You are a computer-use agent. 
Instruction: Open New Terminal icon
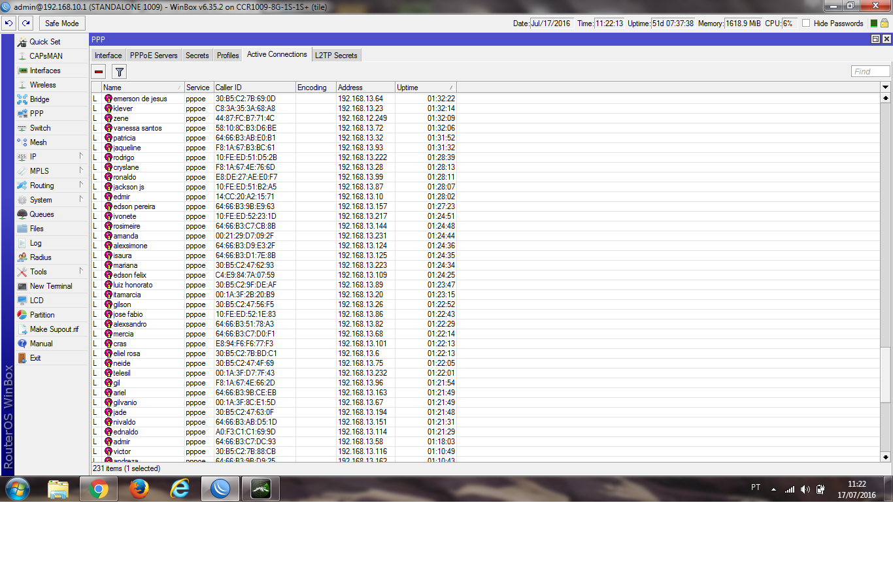pyautogui.click(x=22, y=286)
